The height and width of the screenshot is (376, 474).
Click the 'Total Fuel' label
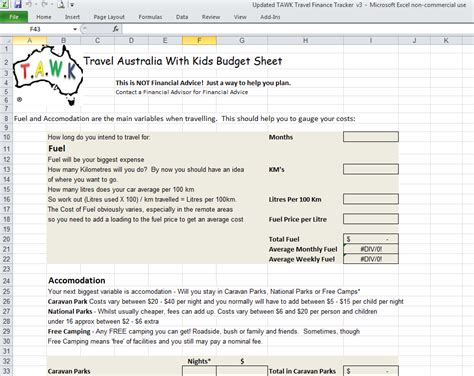click(x=284, y=239)
